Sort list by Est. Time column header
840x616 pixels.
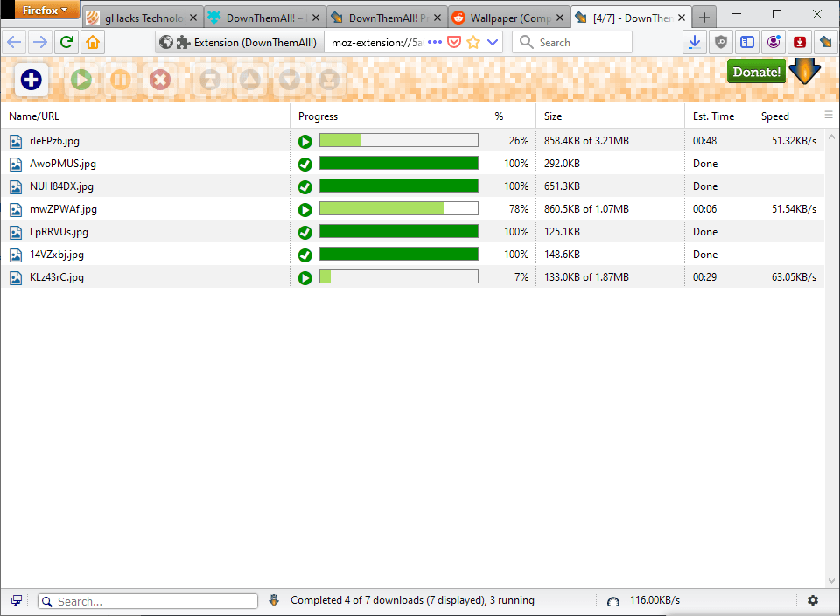click(x=719, y=116)
